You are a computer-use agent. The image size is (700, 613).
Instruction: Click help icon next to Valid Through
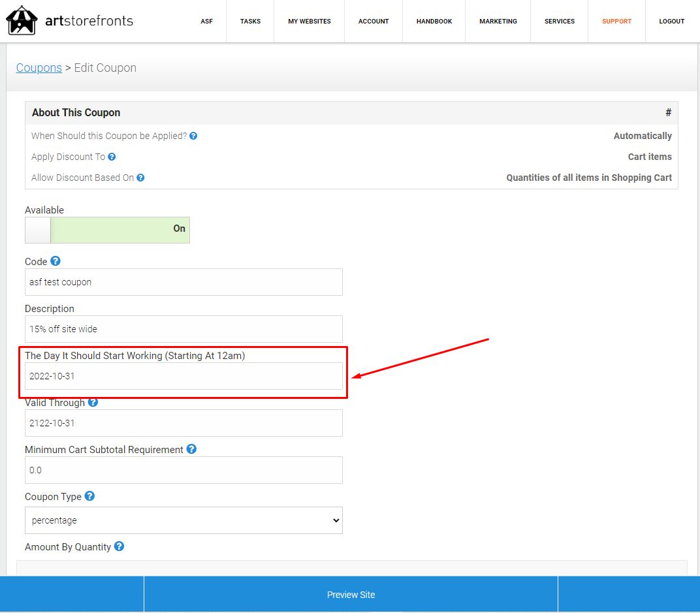[93, 402]
